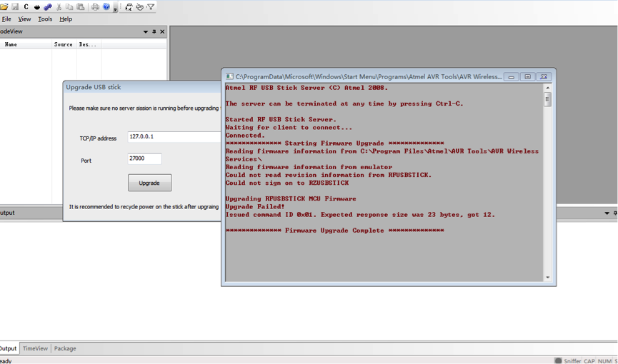Screen dimensions: 618x364
Task: Click the Open folder toolbar icon
Action: [x=4, y=7]
